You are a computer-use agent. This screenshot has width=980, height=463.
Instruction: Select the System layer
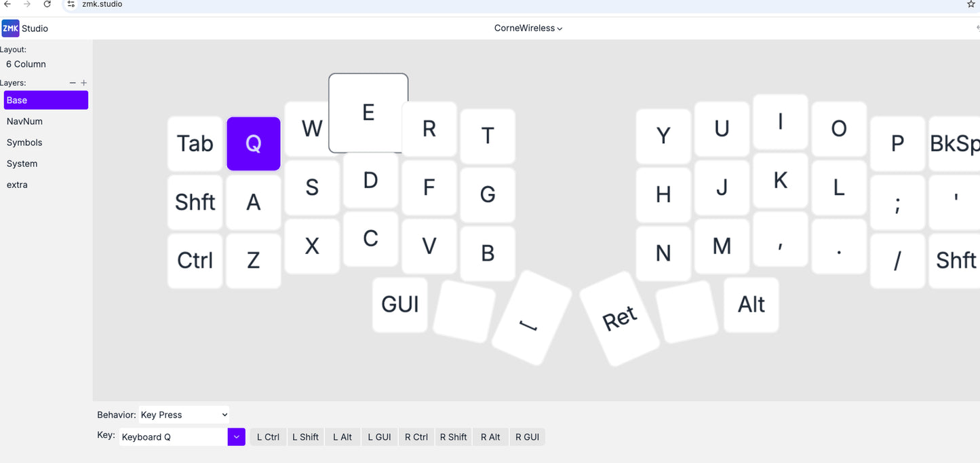[x=22, y=163]
